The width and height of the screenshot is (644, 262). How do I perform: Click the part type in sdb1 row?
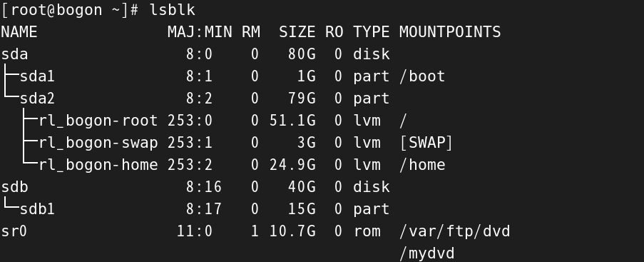point(372,210)
